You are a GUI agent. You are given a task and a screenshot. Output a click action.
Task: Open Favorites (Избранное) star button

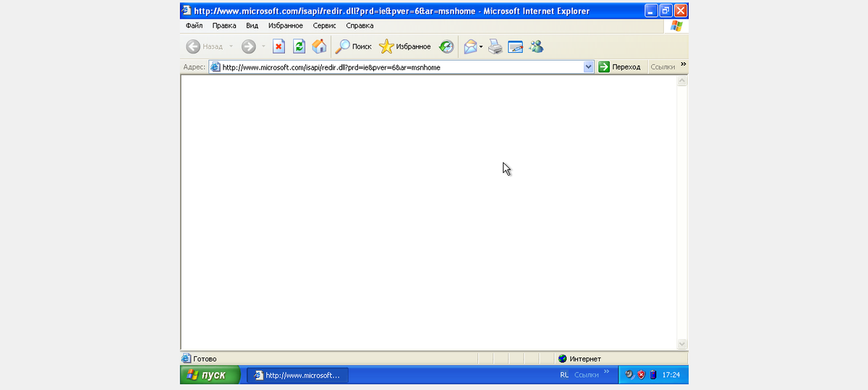(405, 46)
